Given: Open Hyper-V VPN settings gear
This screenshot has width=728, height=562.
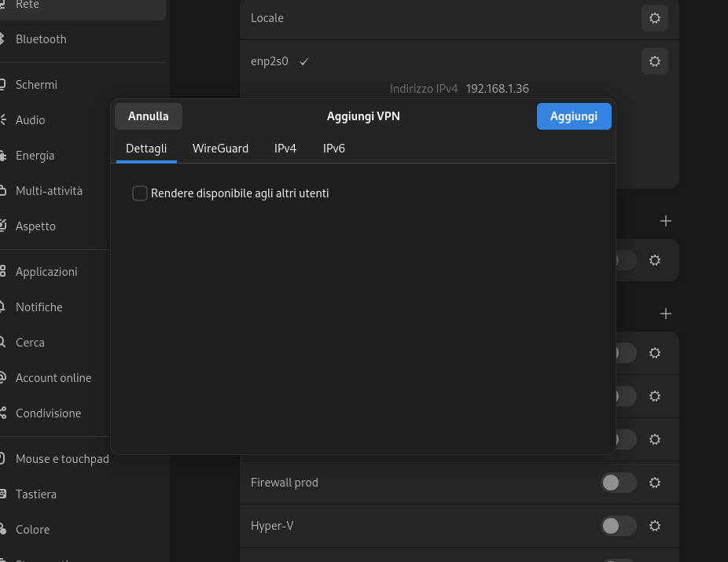Looking at the screenshot, I should click(654, 526).
